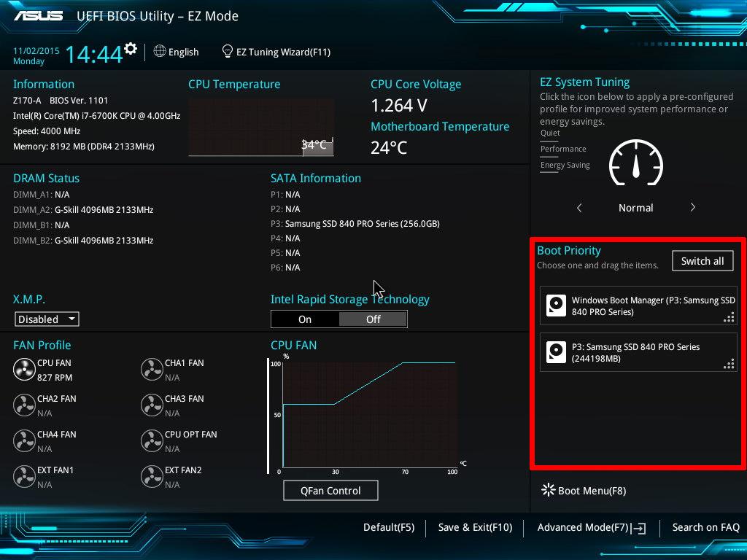Click Memory: 8192 MB (DDR4 2133MHz) line
The image size is (747, 560).
pyautogui.click(x=84, y=146)
